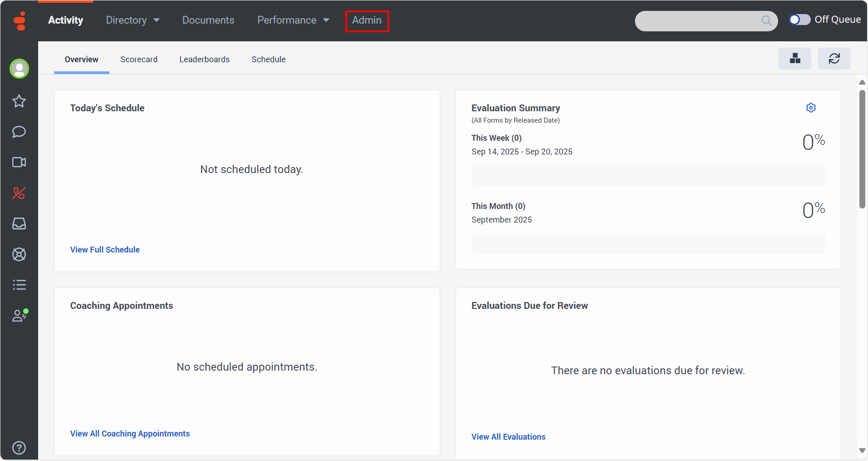Click This Month progress bar
868x461 pixels.
(648, 243)
